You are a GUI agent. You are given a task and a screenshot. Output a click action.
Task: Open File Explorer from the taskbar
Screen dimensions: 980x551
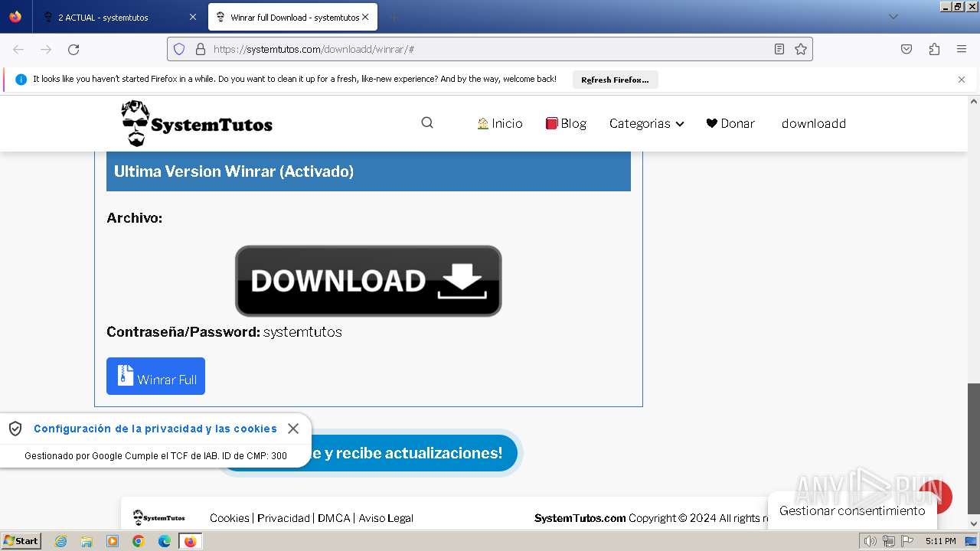(x=87, y=541)
